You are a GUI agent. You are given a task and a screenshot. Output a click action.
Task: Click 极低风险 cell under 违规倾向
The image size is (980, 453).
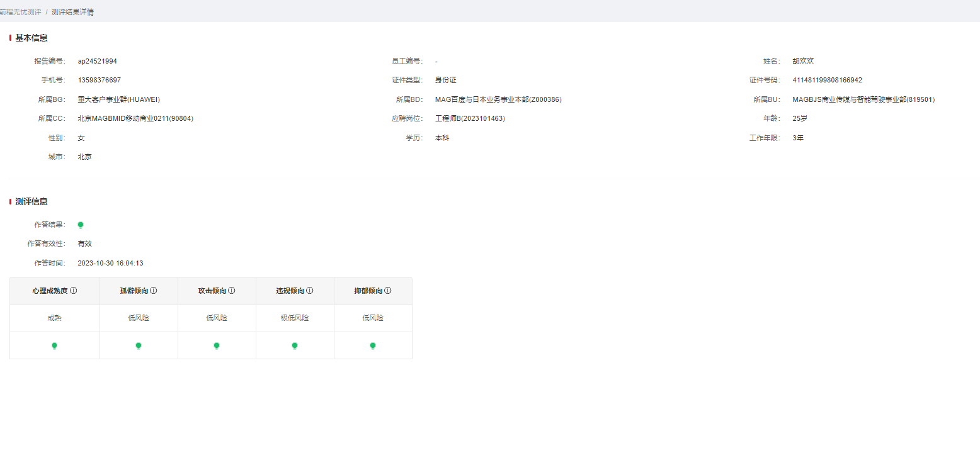pyautogui.click(x=295, y=318)
